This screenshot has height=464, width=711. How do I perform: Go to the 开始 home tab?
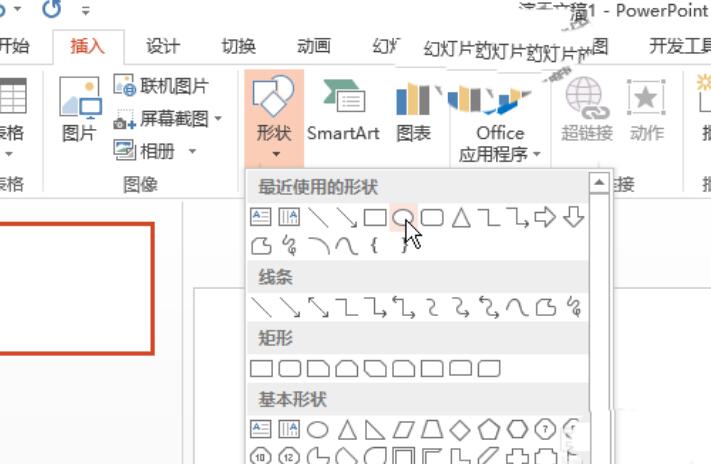(x=14, y=46)
